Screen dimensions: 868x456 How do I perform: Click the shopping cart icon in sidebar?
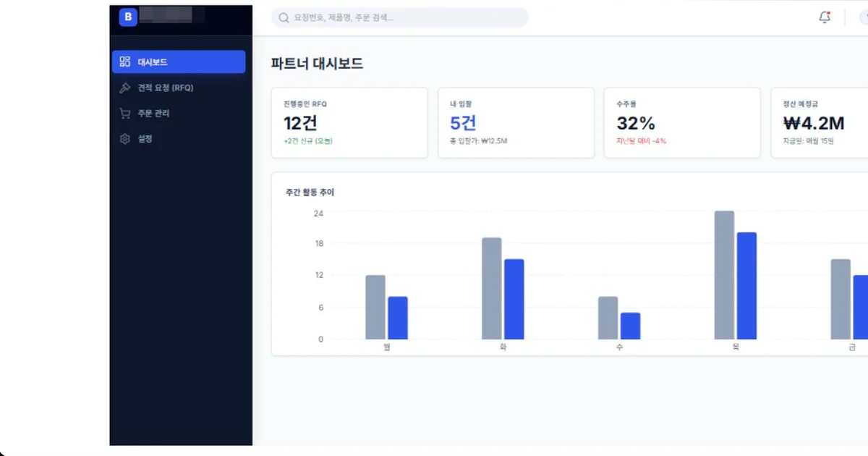point(125,114)
